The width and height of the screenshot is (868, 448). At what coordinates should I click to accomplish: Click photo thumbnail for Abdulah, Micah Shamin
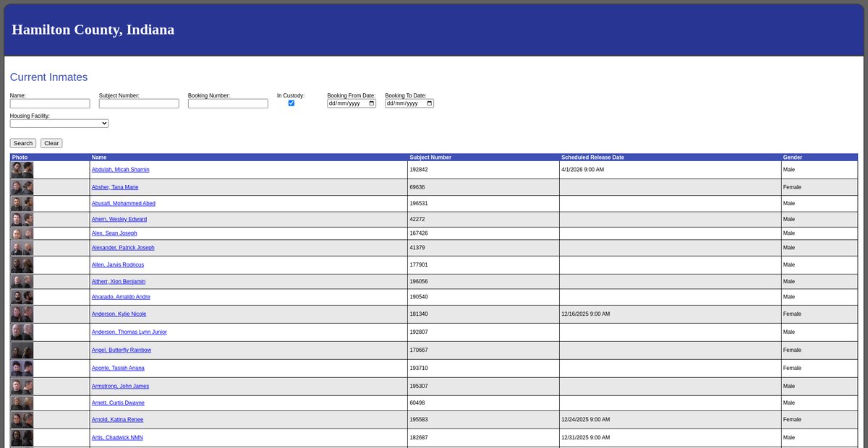click(x=22, y=170)
